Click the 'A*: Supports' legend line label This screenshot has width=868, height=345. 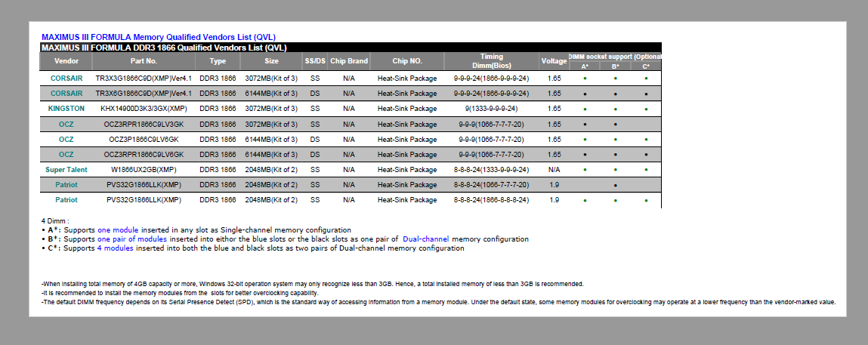(x=72, y=230)
